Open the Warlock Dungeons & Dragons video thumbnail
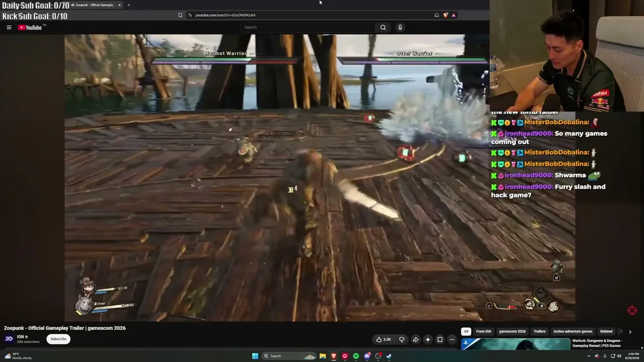The width and height of the screenshot is (644, 362). click(x=516, y=344)
